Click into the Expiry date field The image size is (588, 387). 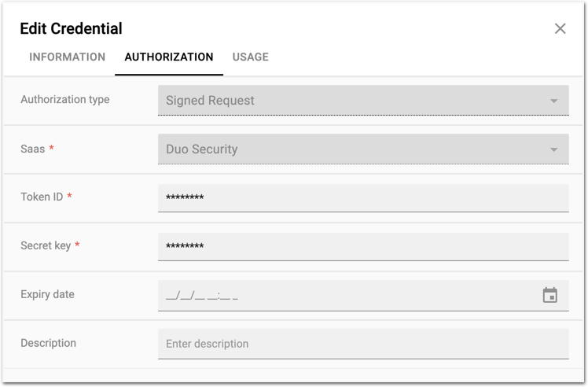346,296
